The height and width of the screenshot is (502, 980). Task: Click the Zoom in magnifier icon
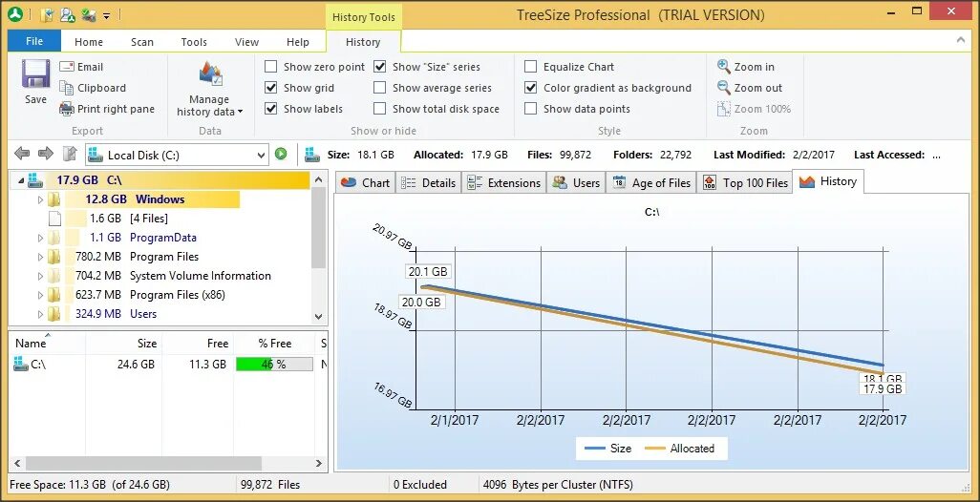[724, 66]
